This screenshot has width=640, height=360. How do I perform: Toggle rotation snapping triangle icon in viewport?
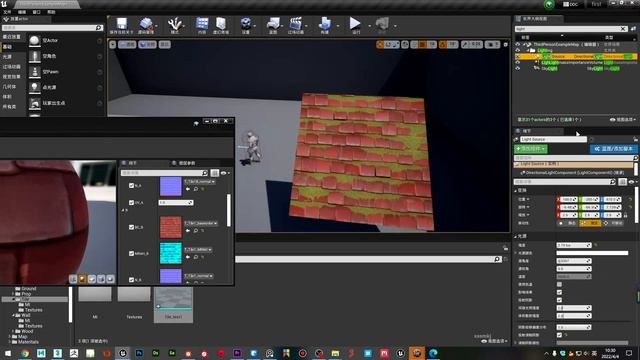443,44
